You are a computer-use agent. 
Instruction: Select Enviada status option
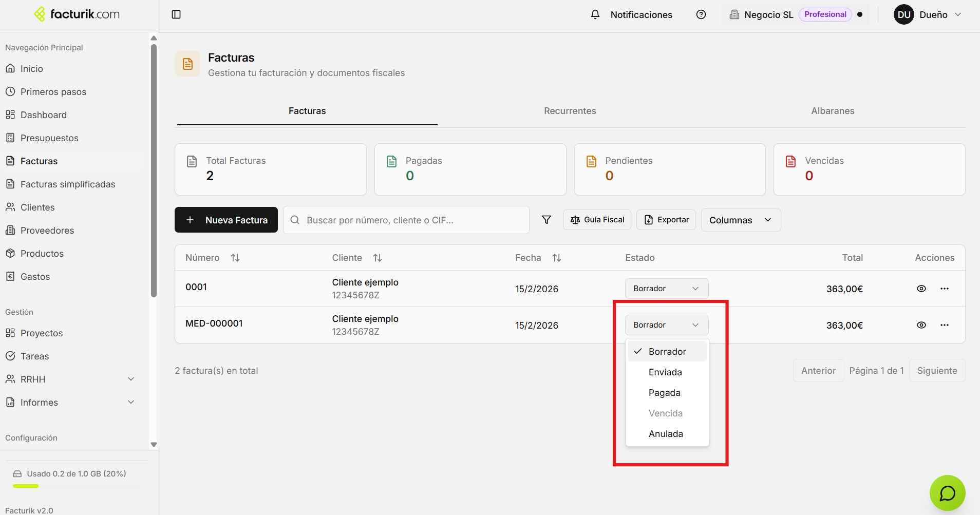[x=667, y=372]
